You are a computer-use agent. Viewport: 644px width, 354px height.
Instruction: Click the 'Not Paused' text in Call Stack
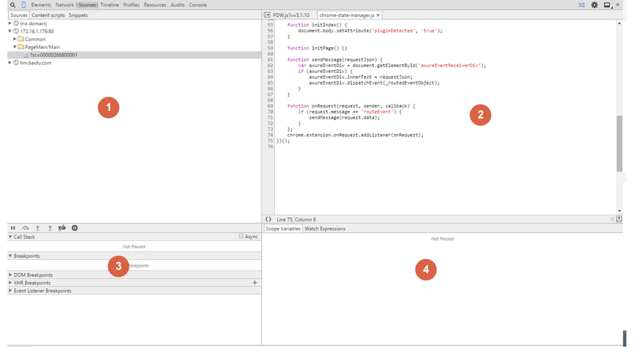click(134, 247)
